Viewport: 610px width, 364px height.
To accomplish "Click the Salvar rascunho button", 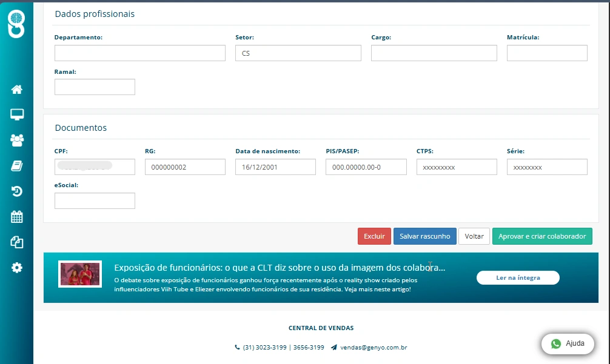I will point(425,236).
